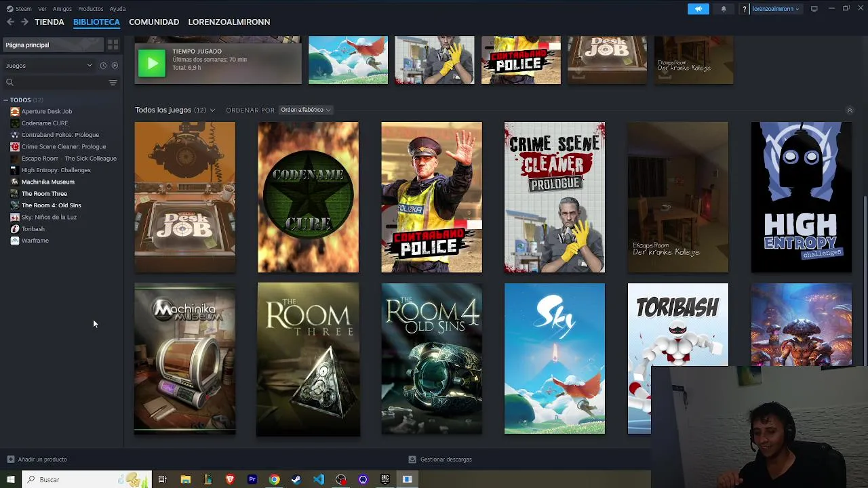Select Warframe in sidebar list
868x488 pixels.
(x=35, y=241)
